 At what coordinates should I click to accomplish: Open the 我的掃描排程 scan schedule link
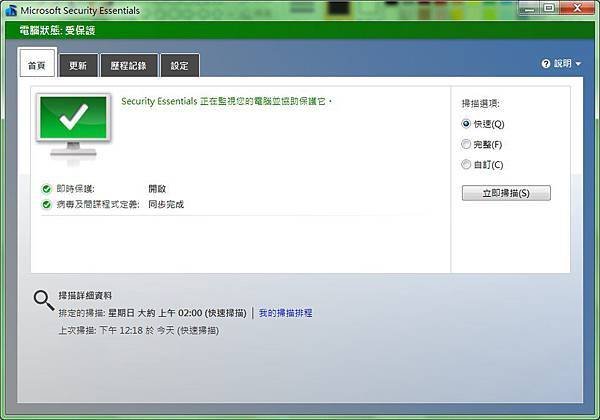(x=285, y=313)
